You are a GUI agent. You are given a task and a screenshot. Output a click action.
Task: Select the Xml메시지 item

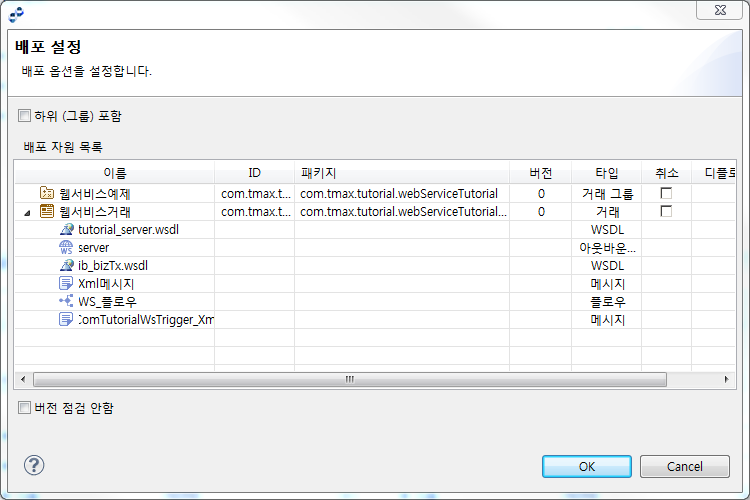[106, 284]
